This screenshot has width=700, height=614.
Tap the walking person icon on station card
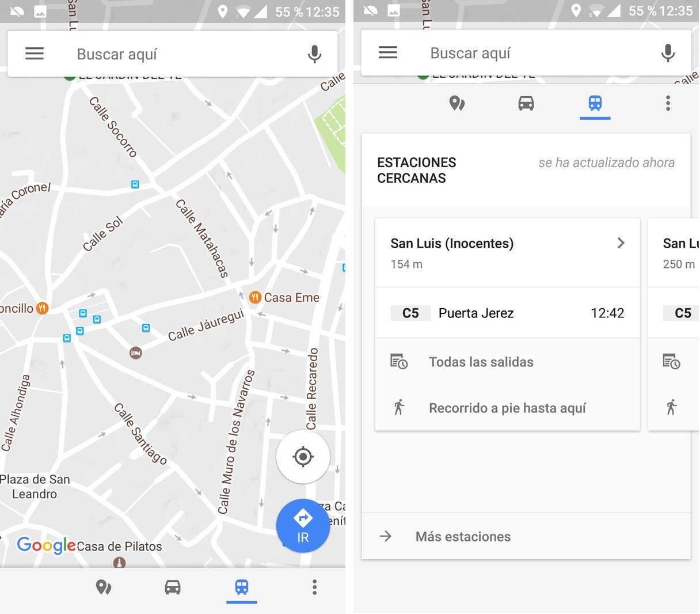399,408
